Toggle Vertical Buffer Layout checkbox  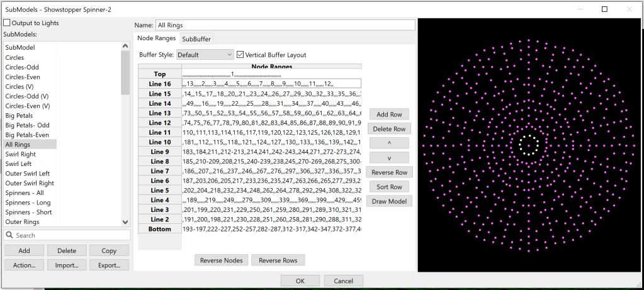coord(240,55)
